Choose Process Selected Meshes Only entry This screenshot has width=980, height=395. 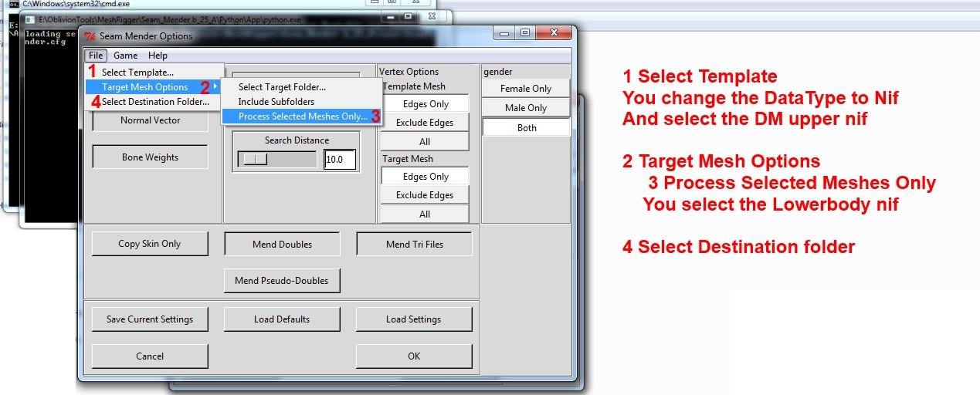(x=302, y=116)
